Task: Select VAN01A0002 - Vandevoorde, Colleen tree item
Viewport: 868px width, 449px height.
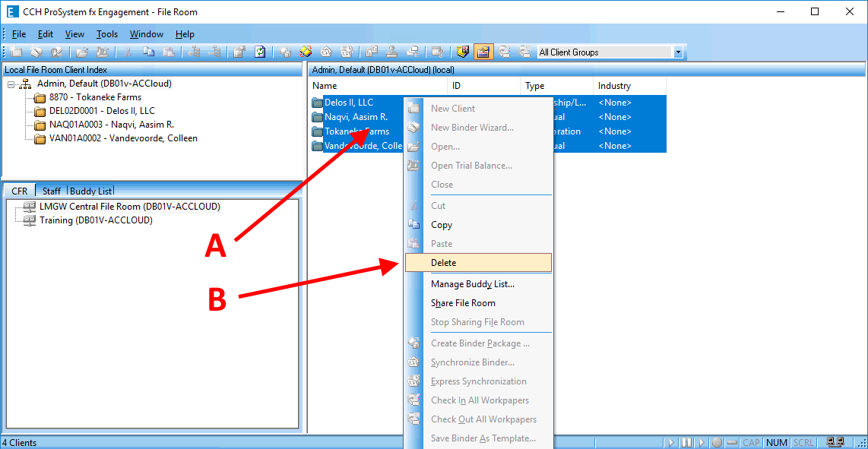Action: [x=123, y=138]
